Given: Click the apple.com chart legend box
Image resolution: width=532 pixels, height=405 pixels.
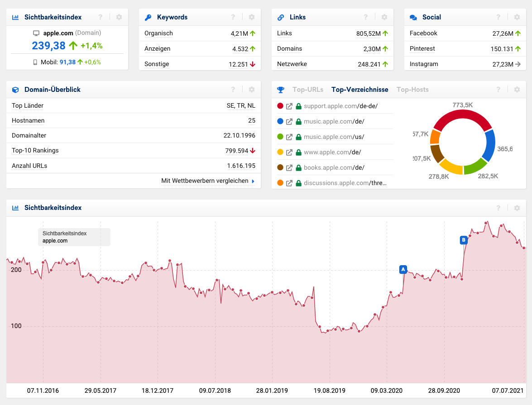Looking at the screenshot, I should point(74,237).
